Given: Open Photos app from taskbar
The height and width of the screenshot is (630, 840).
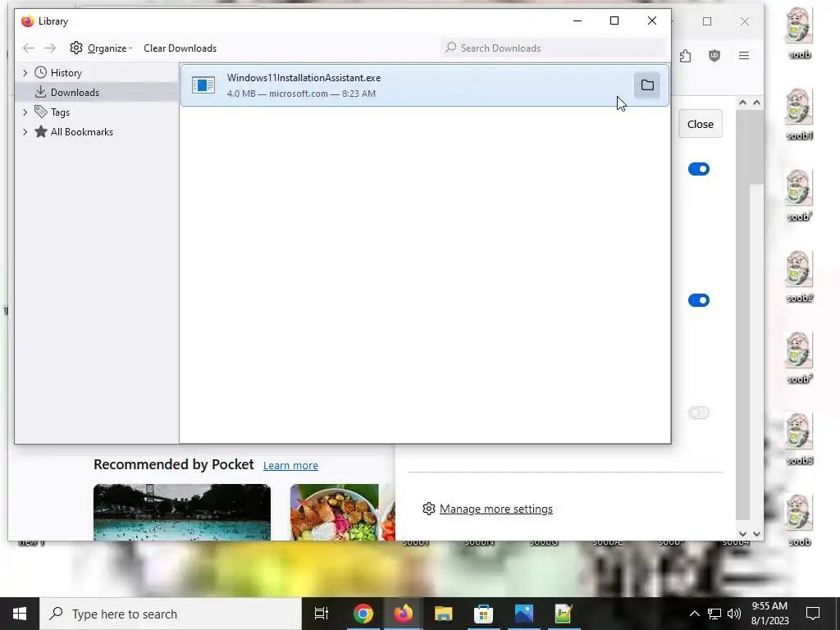Looking at the screenshot, I should [x=523, y=614].
